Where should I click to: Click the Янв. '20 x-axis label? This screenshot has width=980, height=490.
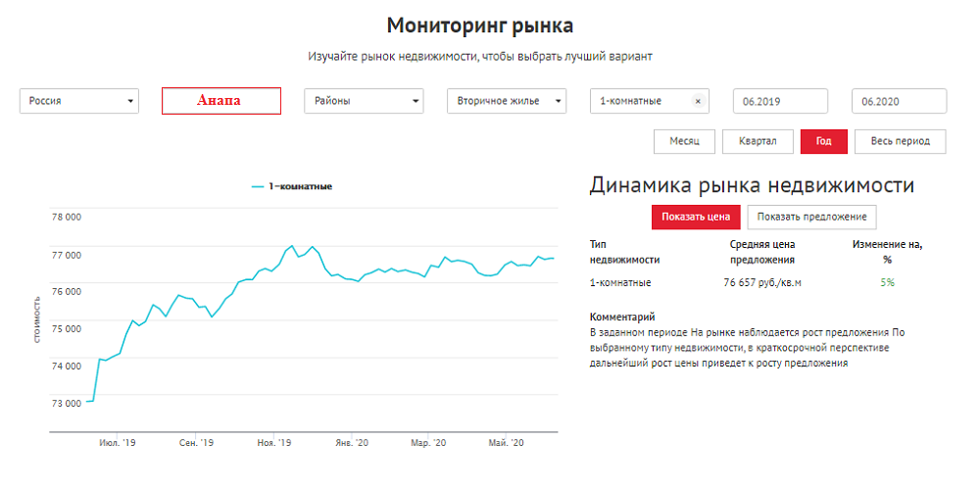[353, 444]
